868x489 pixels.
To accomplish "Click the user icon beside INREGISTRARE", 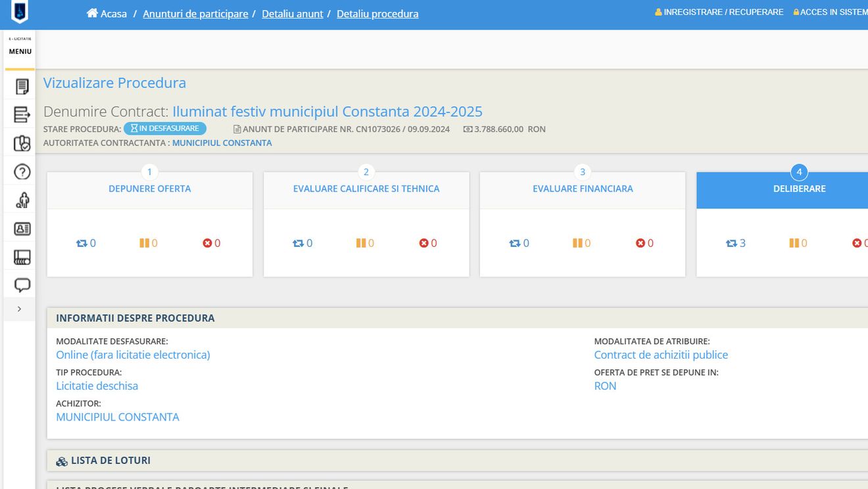I will pyautogui.click(x=658, y=12).
